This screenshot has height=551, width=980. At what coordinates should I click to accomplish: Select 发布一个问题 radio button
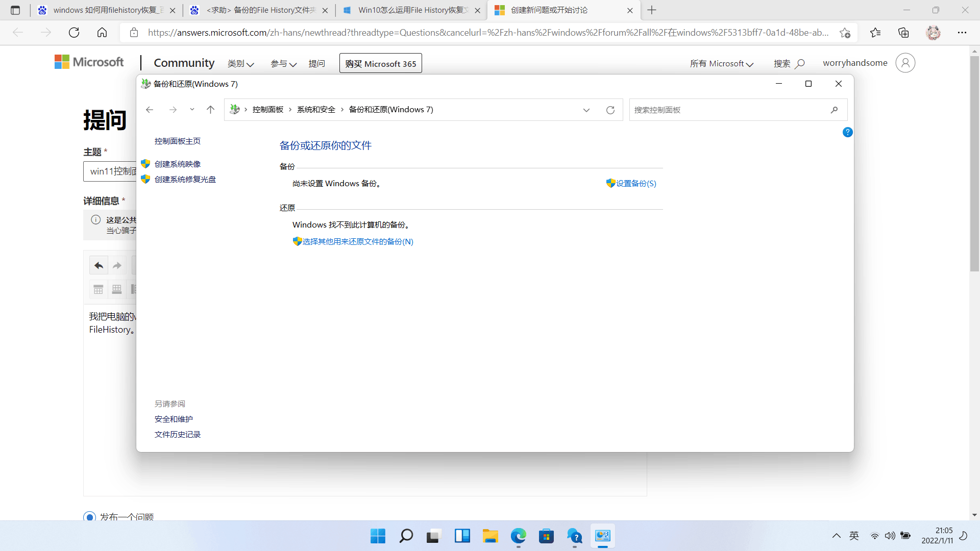89,516
